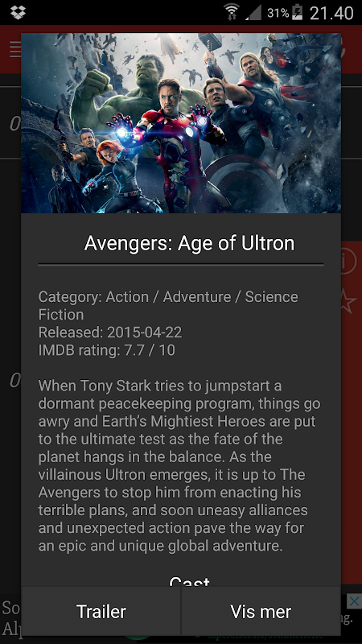This screenshot has width=362, height=644.
Task: Tap the Released 2015-04-22 date line
Action: (x=110, y=332)
